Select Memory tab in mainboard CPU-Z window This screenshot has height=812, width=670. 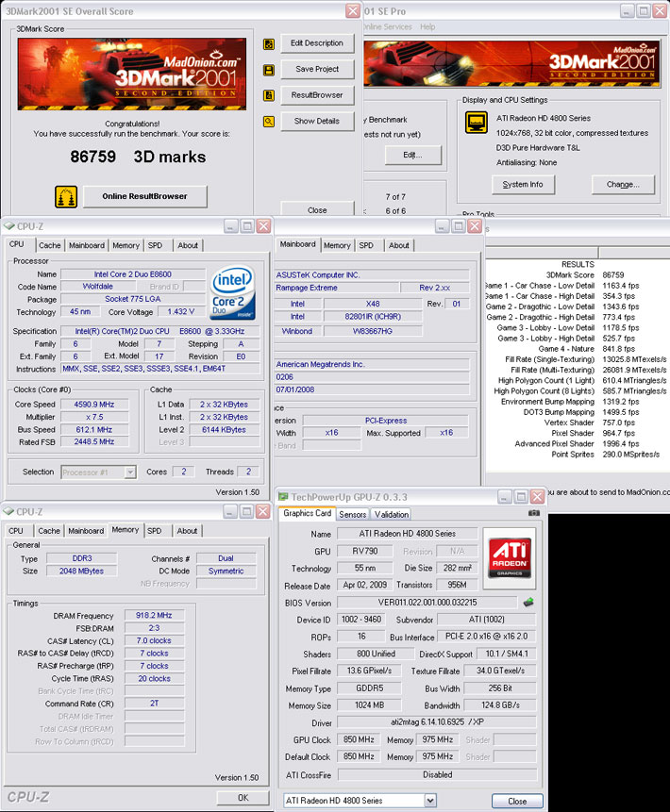(x=337, y=245)
